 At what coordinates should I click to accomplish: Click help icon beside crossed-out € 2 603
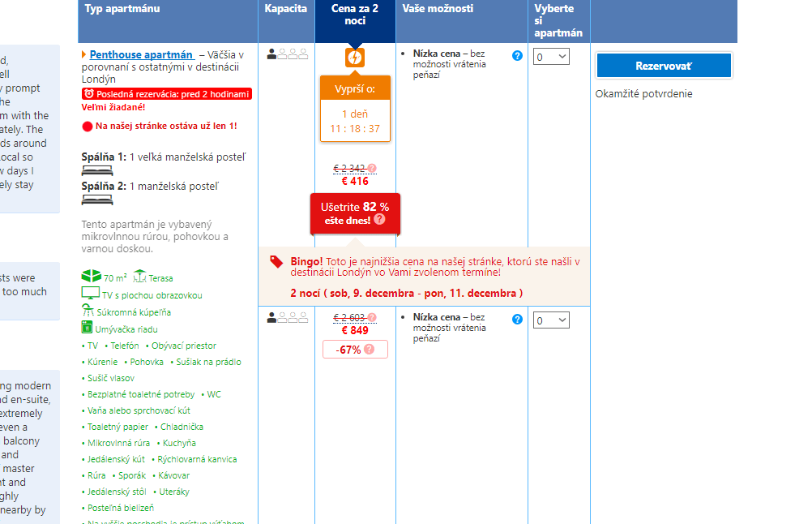click(373, 317)
